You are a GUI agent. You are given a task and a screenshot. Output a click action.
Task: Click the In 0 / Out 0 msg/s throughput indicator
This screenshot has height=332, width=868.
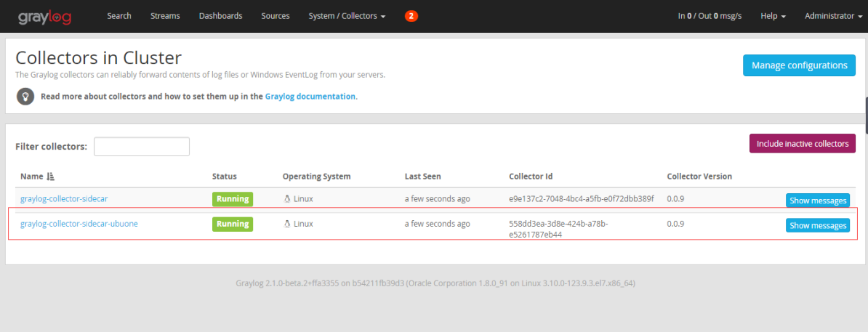click(710, 16)
